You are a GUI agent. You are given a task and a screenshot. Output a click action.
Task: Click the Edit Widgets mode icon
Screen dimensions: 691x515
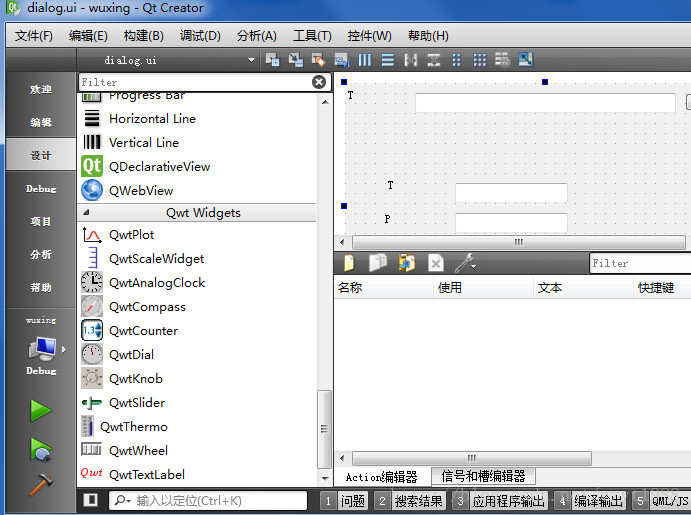tap(272, 59)
